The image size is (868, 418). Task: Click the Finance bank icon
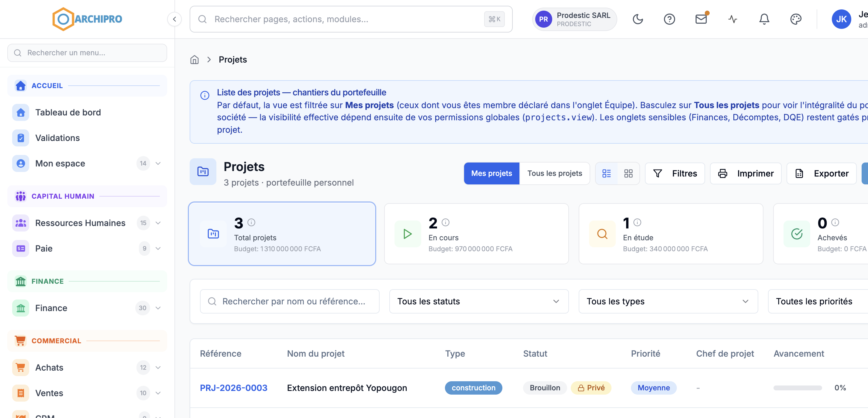tap(21, 308)
